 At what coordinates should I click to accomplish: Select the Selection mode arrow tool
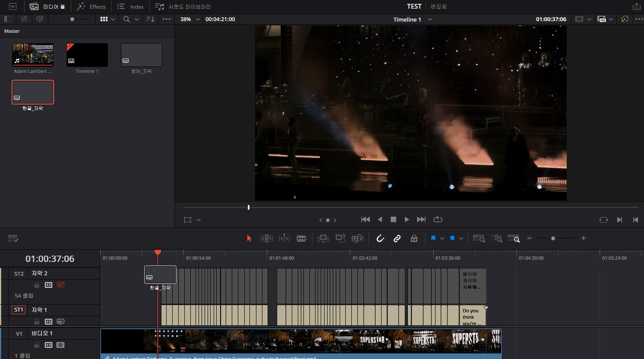tap(249, 238)
